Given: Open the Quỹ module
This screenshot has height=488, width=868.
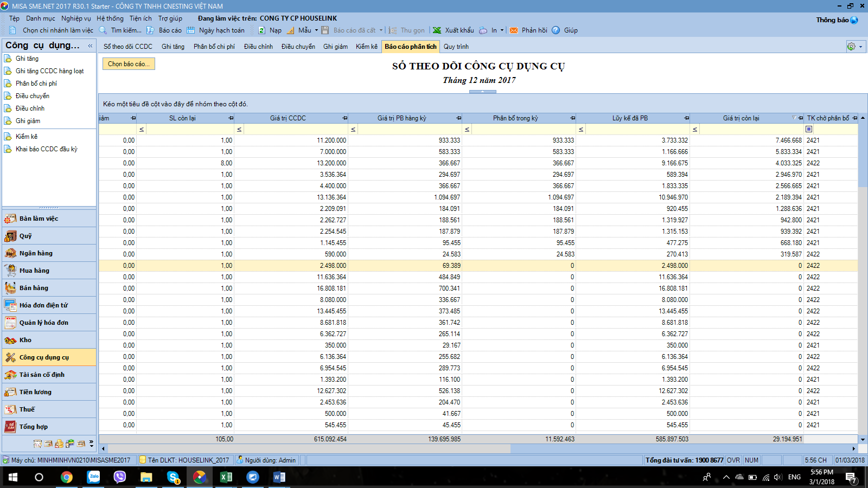Looking at the screenshot, I should (49, 236).
